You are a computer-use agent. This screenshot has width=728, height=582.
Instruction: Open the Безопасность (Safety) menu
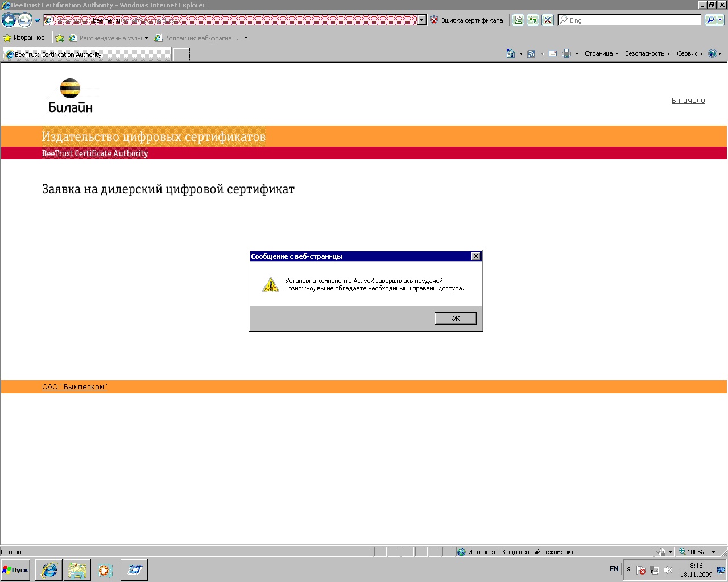(x=647, y=53)
